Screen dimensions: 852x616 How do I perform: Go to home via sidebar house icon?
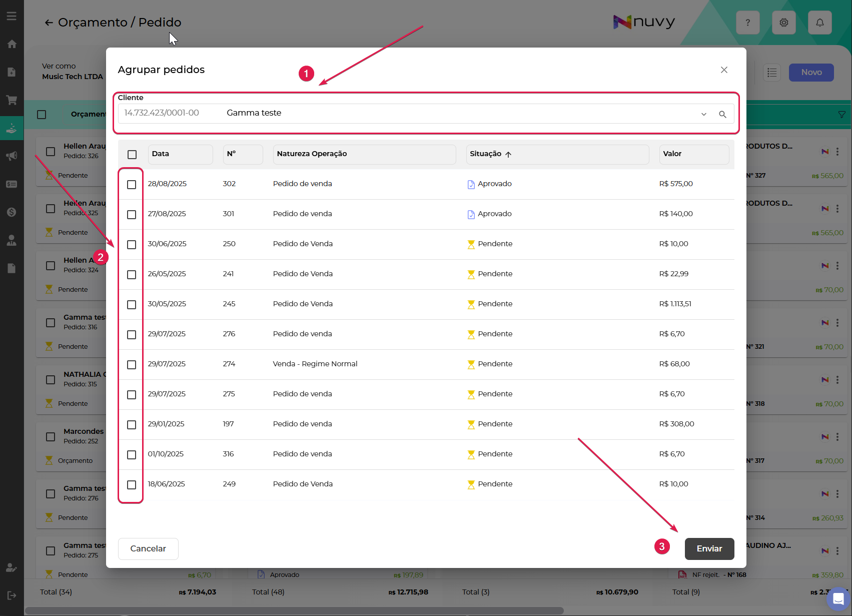[12, 44]
